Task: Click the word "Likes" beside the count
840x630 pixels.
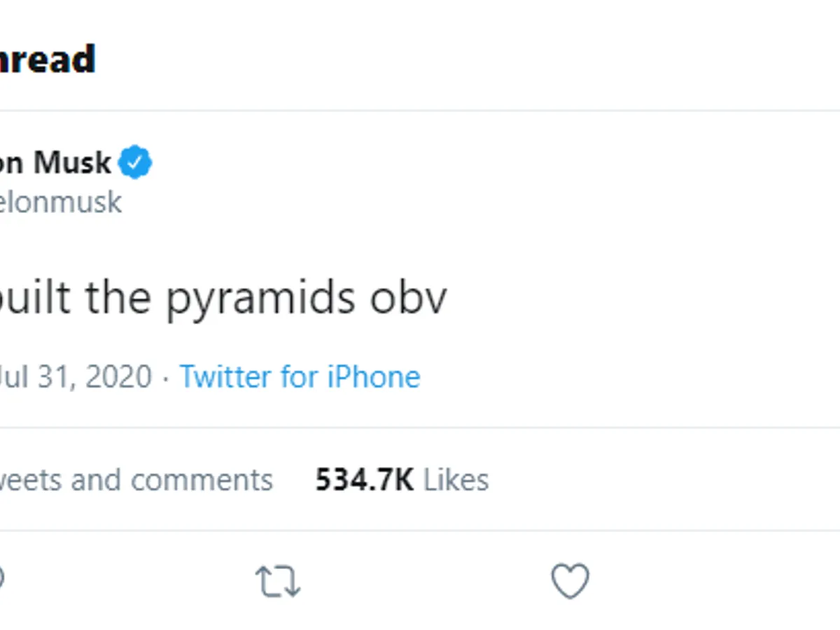Action: coord(456,480)
